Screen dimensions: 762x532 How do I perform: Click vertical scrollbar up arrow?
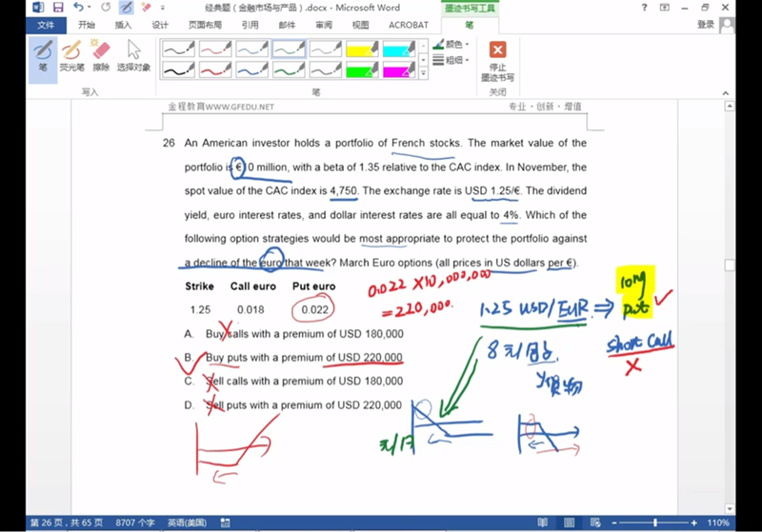[x=730, y=106]
